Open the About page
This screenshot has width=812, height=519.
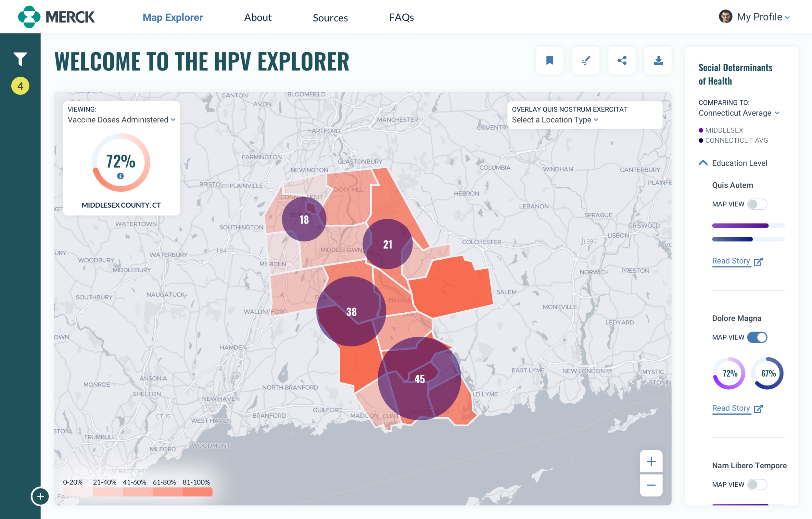coord(258,17)
